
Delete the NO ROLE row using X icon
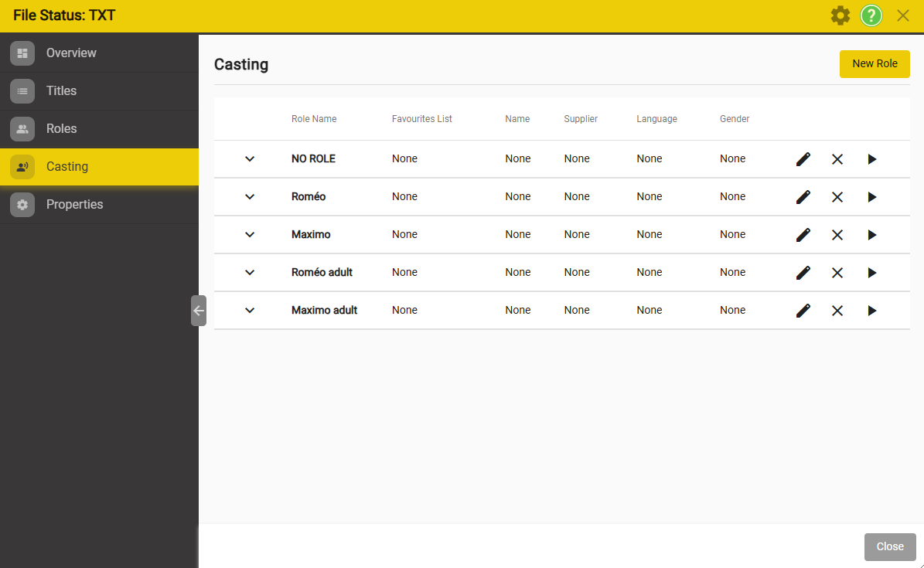[x=837, y=159]
